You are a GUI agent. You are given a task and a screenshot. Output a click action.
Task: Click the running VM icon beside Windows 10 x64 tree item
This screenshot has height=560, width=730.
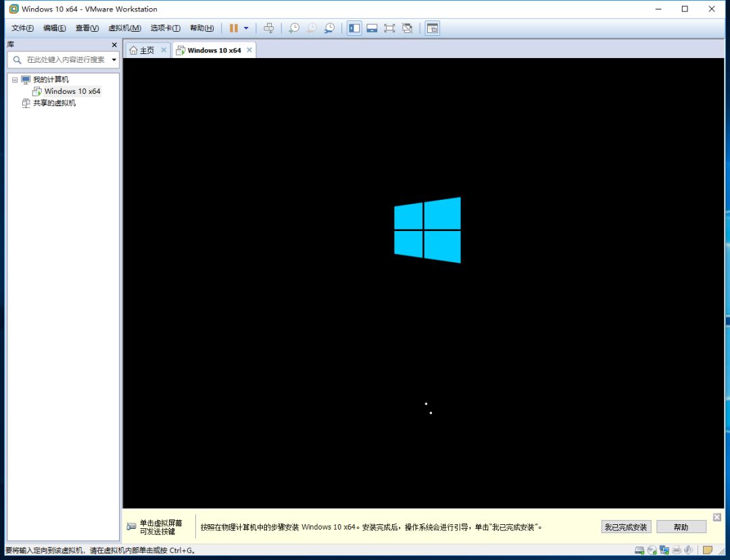pyautogui.click(x=36, y=91)
